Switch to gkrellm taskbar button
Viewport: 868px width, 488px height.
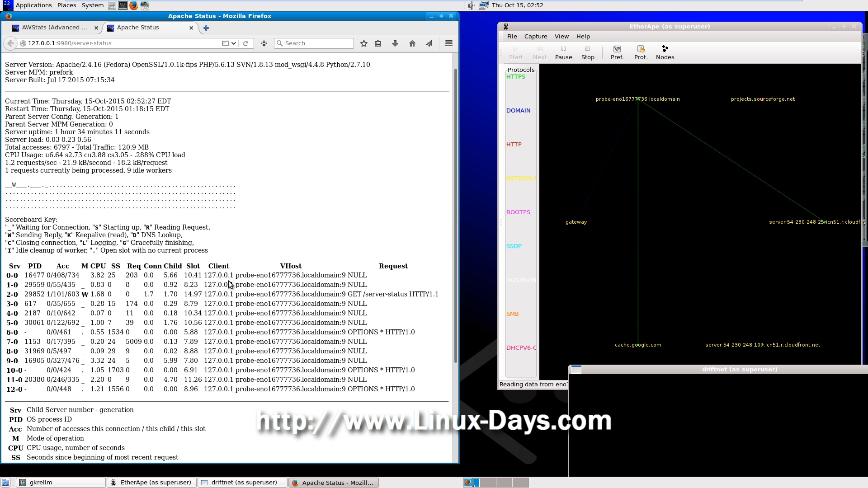[61, 483]
